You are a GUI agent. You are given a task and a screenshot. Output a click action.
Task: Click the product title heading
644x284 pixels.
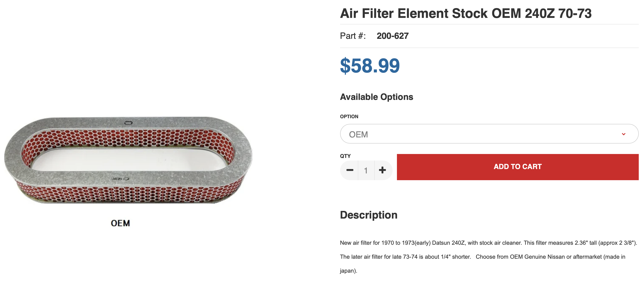466,14
